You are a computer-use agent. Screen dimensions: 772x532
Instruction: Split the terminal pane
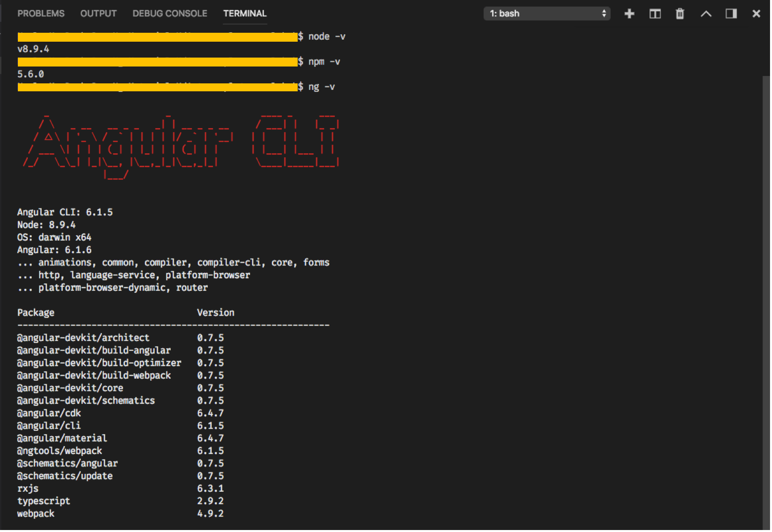pyautogui.click(x=655, y=13)
